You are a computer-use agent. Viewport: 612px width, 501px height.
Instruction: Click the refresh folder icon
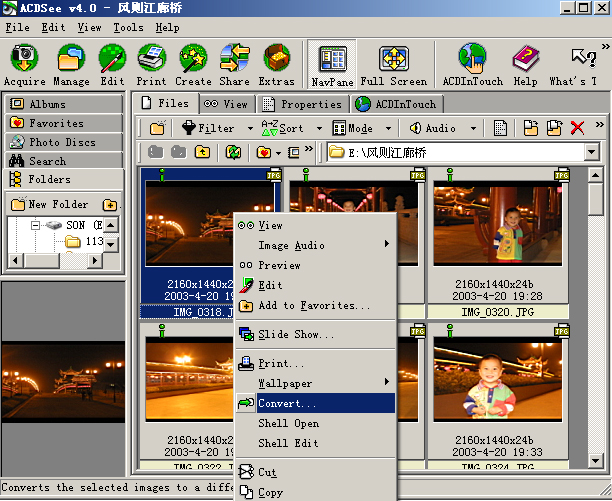pyautogui.click(x=233, y=152)
